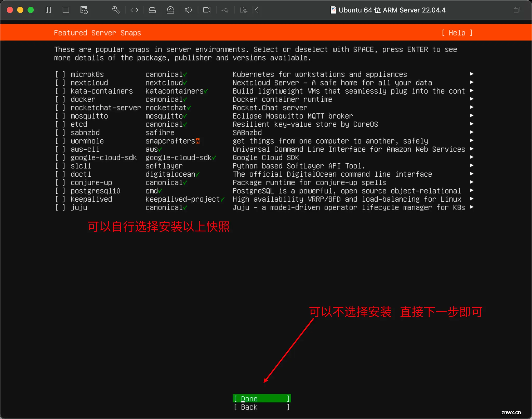Select the conjure-up snap name

[91, 183]
